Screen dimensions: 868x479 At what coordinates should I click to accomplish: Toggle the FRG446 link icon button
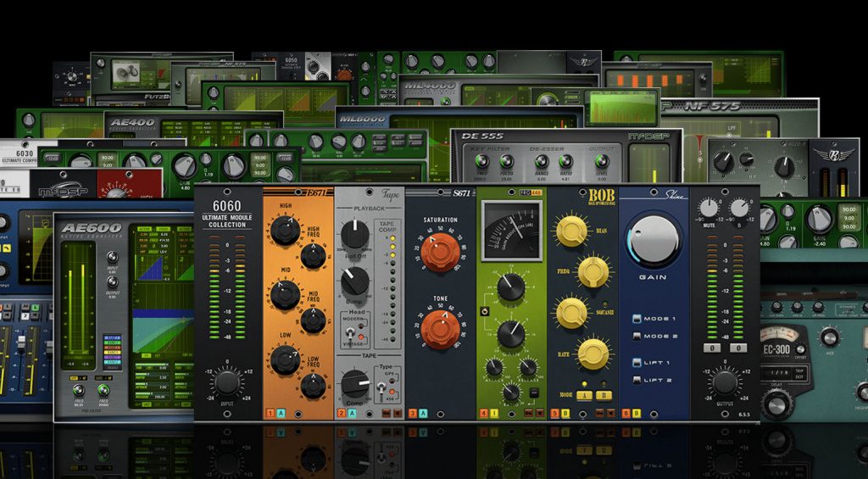click(x=484, y=311)
